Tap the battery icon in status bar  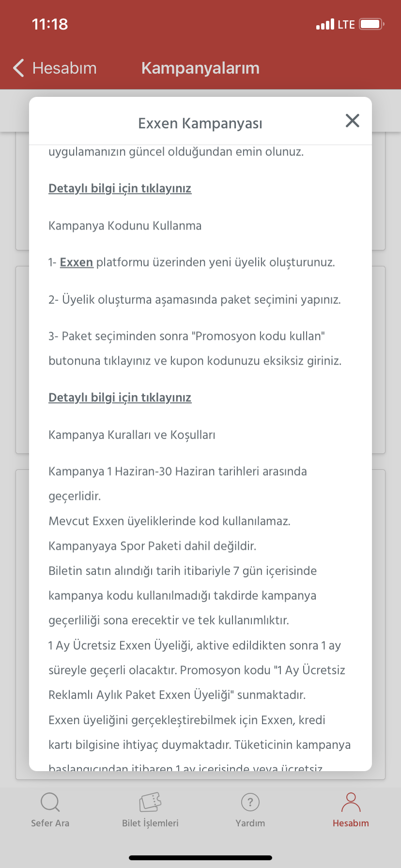(372, 24)
